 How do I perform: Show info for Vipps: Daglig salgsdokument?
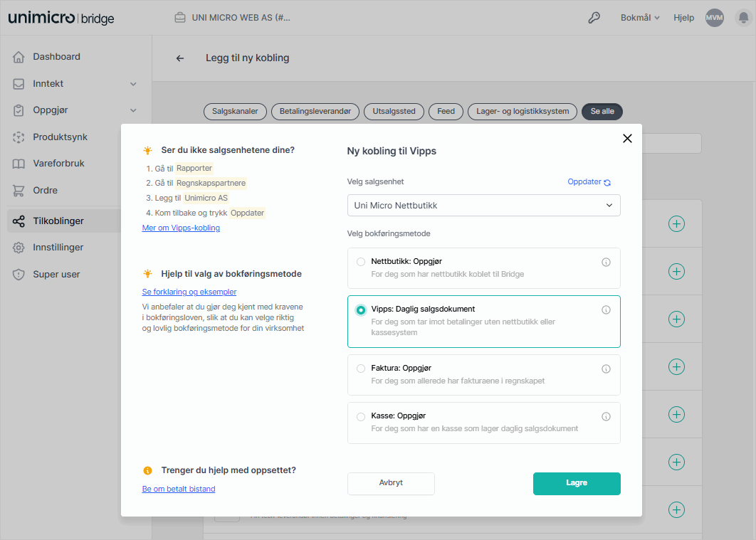(606, 309)
